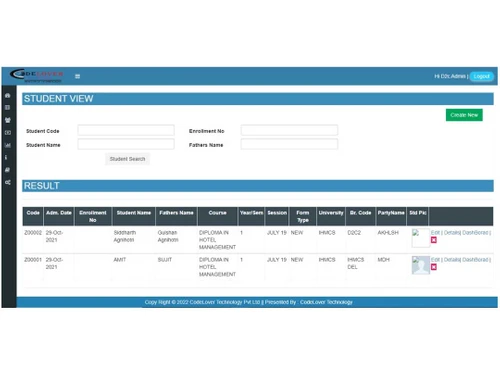500x375 pixels.
Task: Open Details for student Siddharth Agnihotri
Action: (452, 232)
